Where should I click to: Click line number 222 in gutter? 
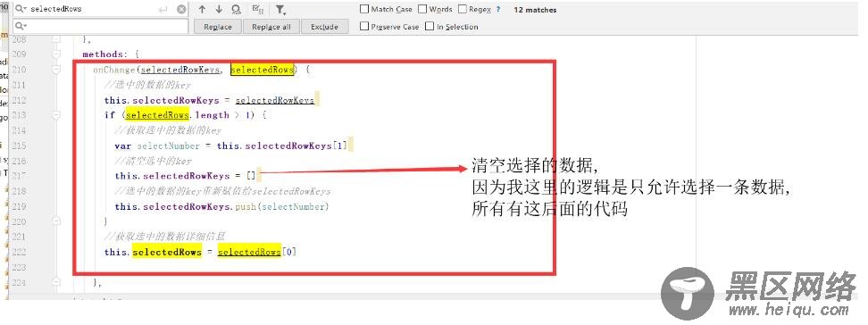point(19,252)
